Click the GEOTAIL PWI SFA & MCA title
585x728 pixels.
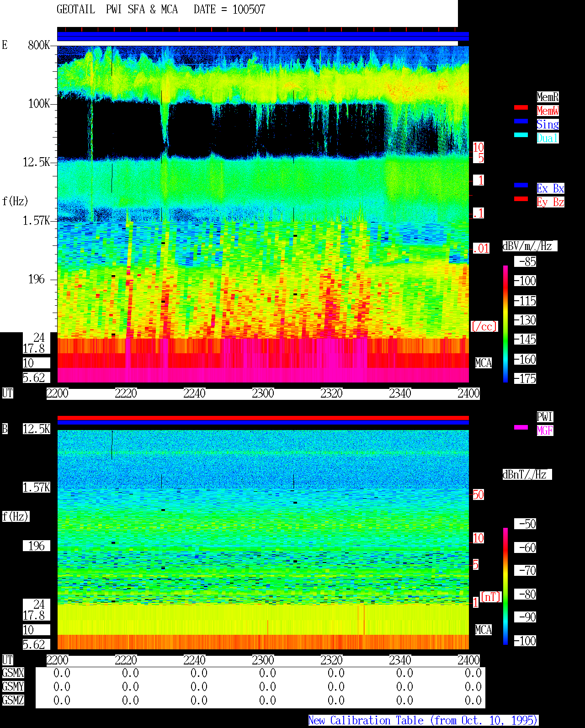pyautogui.click(x=161, y=10)
